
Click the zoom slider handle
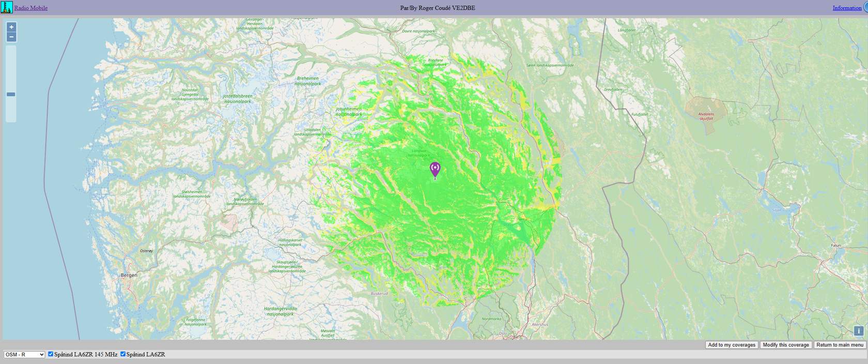click(11, 94)
